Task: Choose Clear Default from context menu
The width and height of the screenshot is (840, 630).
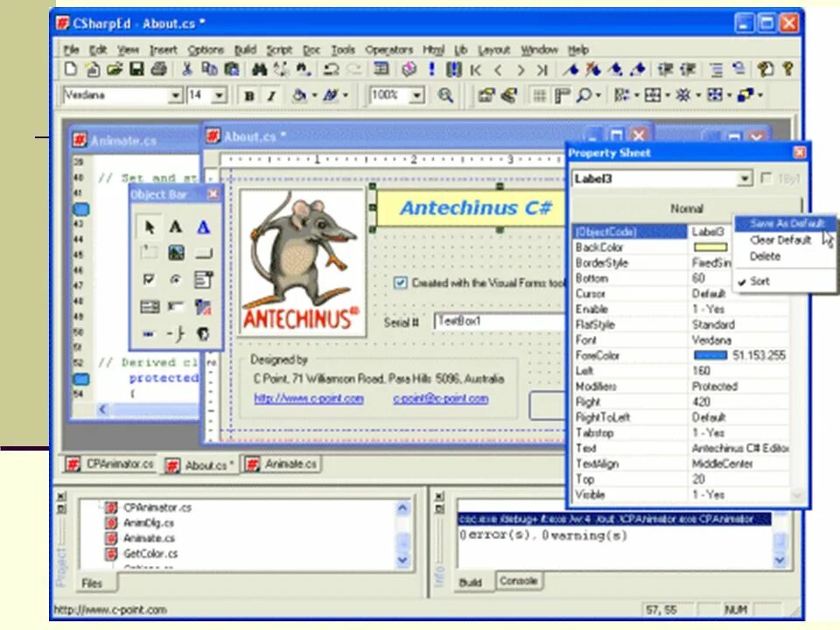Action: (780, 240)
